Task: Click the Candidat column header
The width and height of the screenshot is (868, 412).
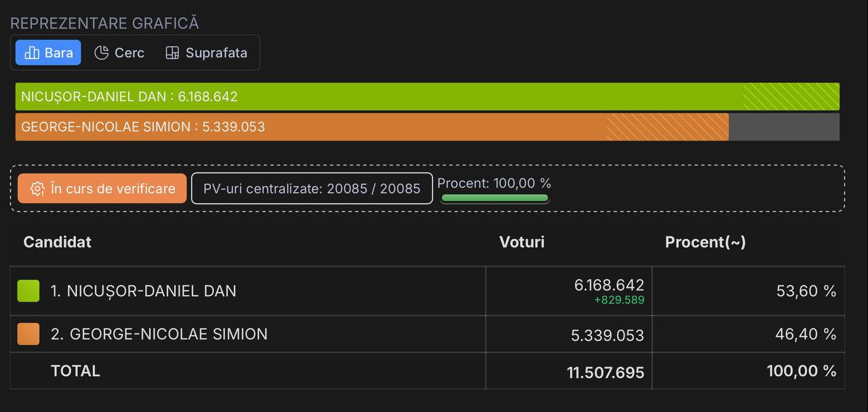Action: point(58,242)
